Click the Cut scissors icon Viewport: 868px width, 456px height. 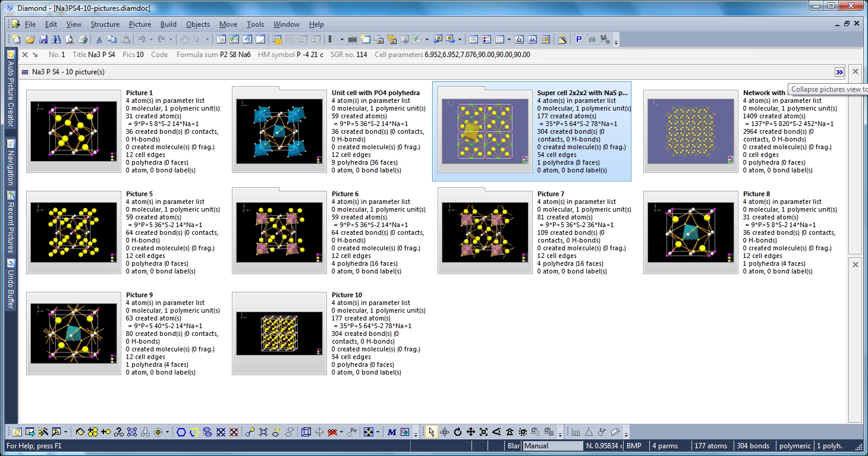pos(99,39)
